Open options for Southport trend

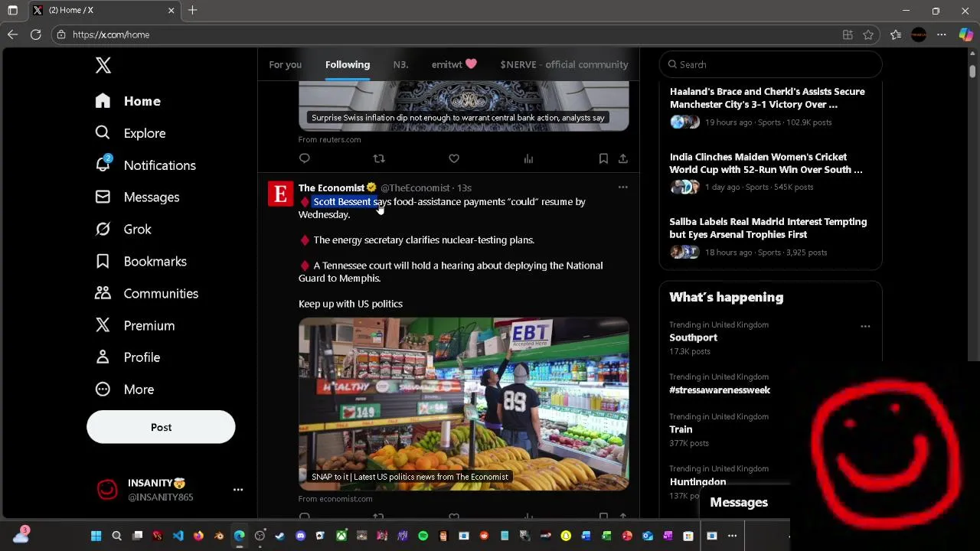865,326
